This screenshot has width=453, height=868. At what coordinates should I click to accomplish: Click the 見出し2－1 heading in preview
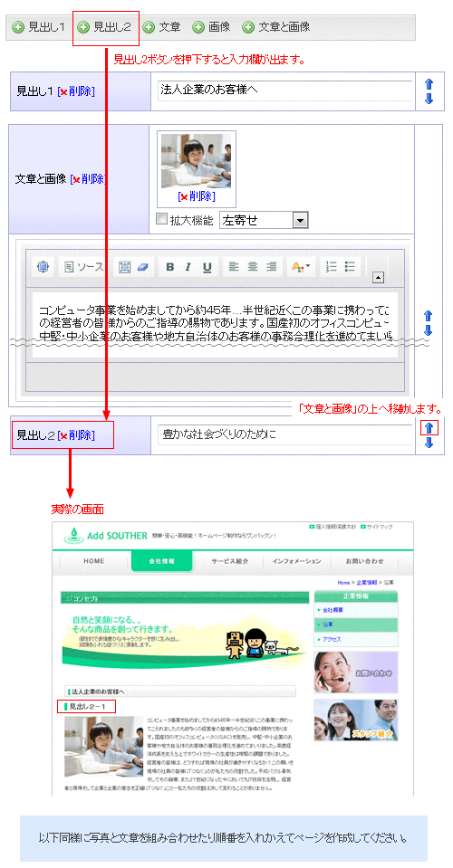coord(89,706)
